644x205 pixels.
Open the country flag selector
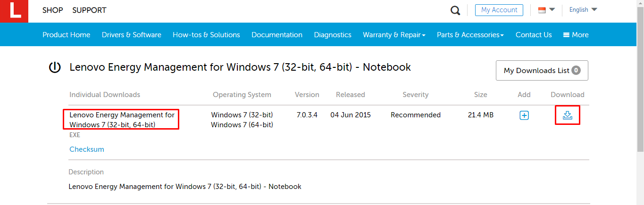[546, 10]
